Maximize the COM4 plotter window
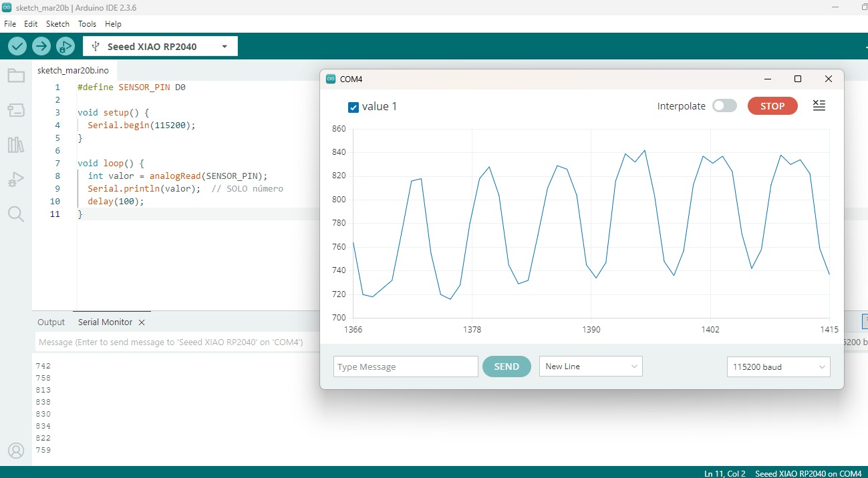 (x=797, y=79)
